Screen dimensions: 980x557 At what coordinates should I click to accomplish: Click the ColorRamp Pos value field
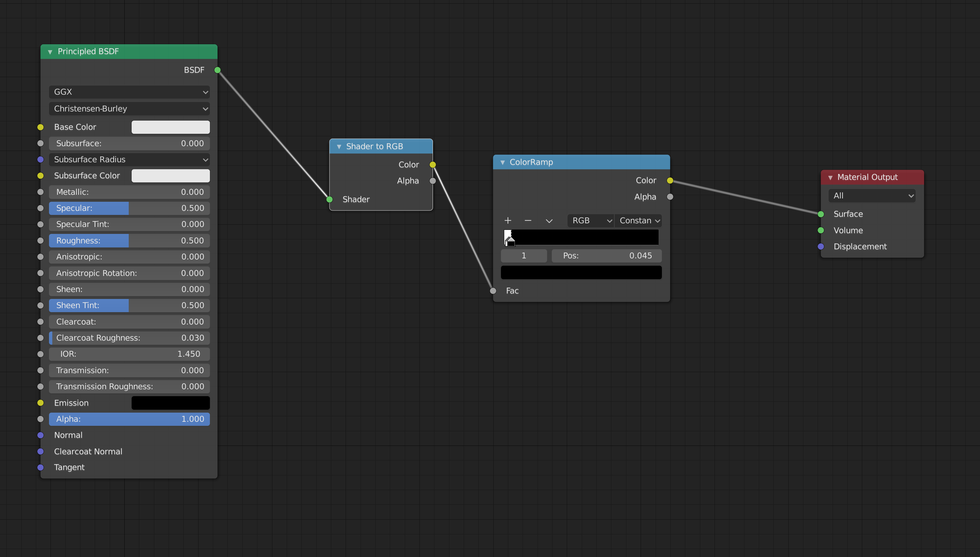[606, 255]
